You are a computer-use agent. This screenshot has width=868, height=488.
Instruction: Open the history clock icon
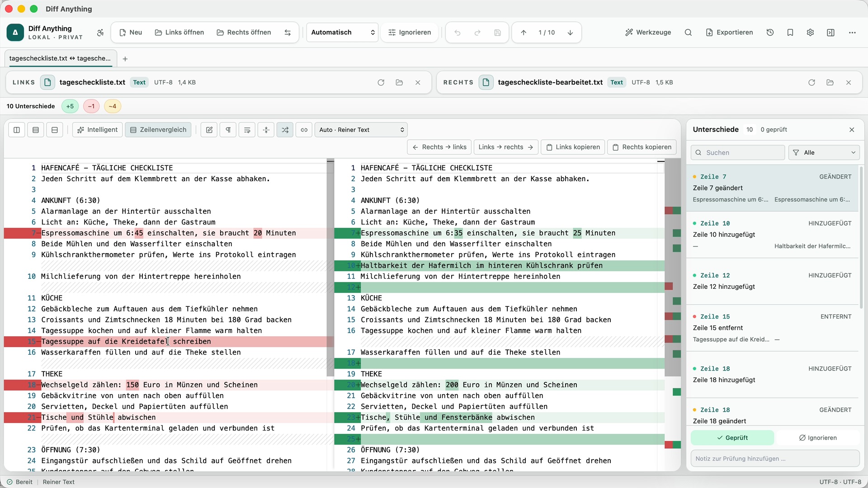tap(770, 33)
